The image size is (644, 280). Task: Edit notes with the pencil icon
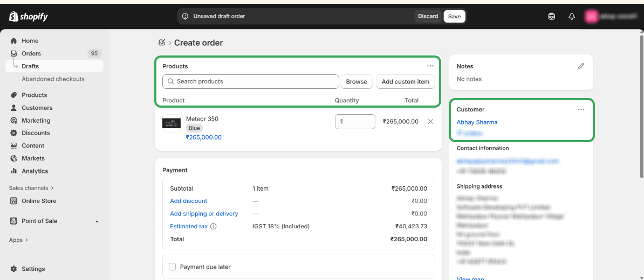[x=581, y=66]
